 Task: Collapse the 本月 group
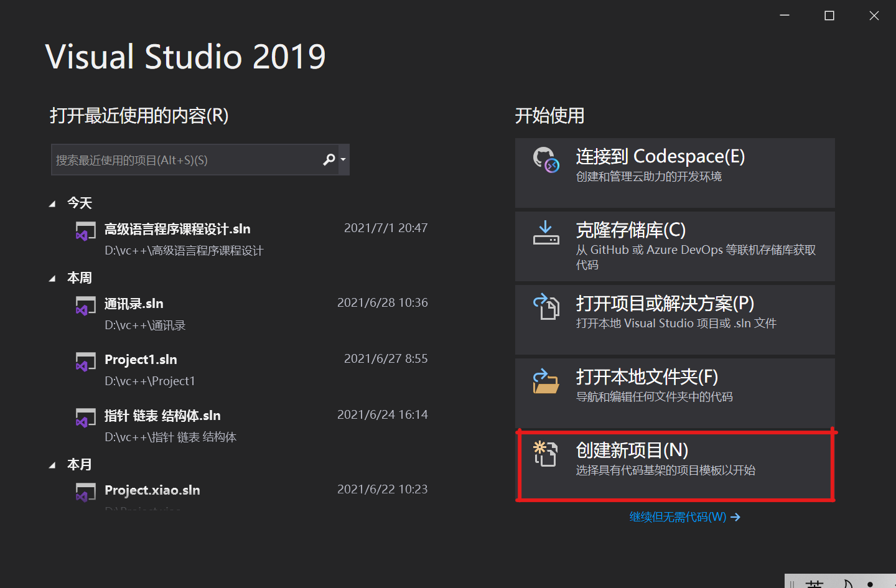click(x=52, y=465)
